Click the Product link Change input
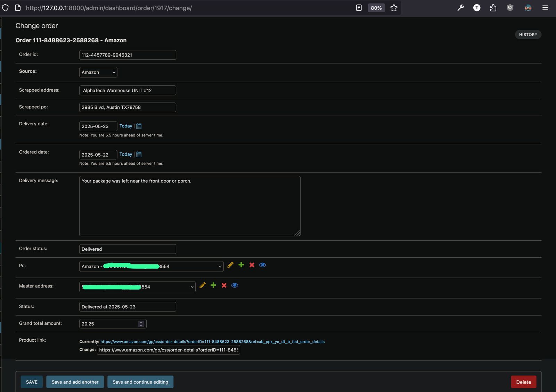The width and height of the screenshot is (556, 392). 168,350
